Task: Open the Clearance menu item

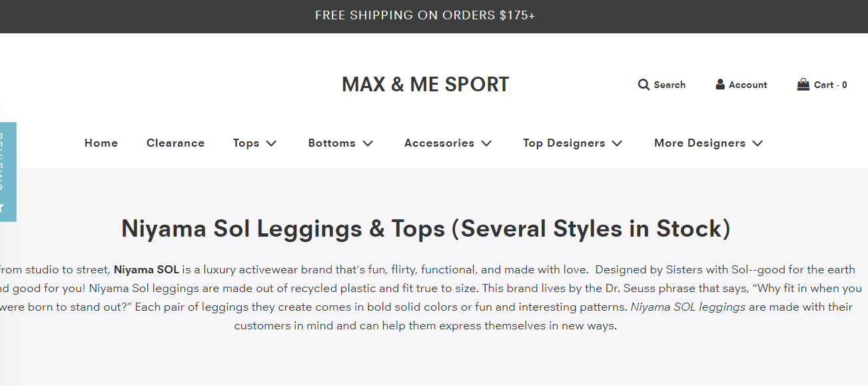Action: (175, 143)
